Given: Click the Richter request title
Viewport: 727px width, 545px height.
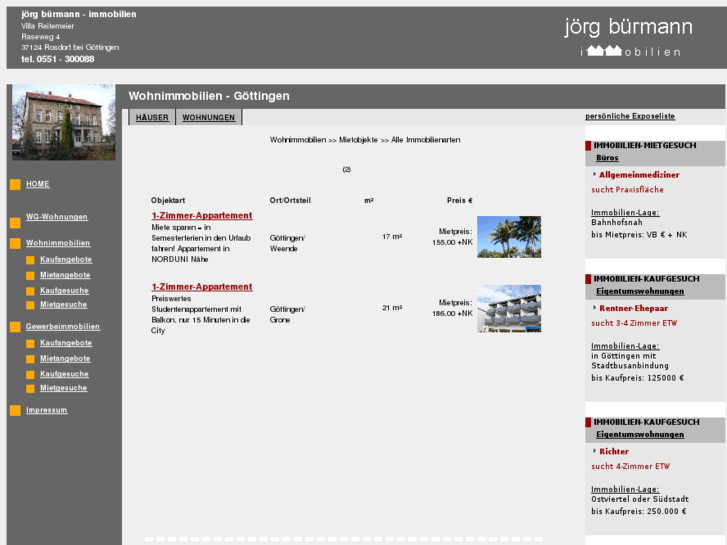Looking at the screenshot, I should (x=614, y=451).
